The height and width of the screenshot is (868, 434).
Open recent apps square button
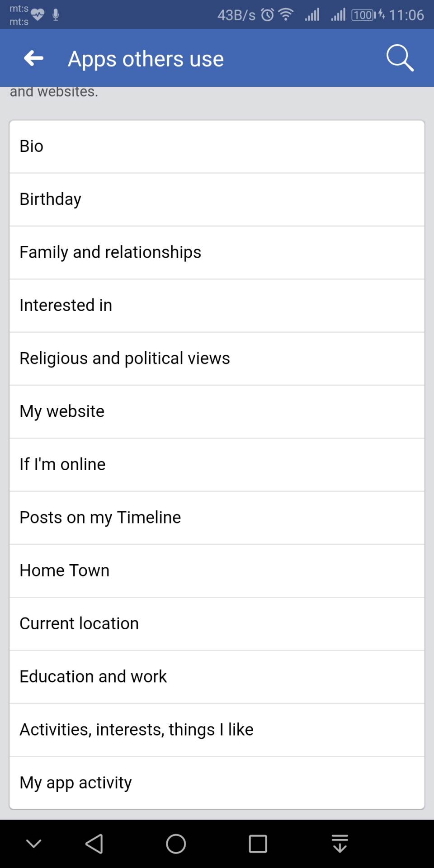click(258, 844)
